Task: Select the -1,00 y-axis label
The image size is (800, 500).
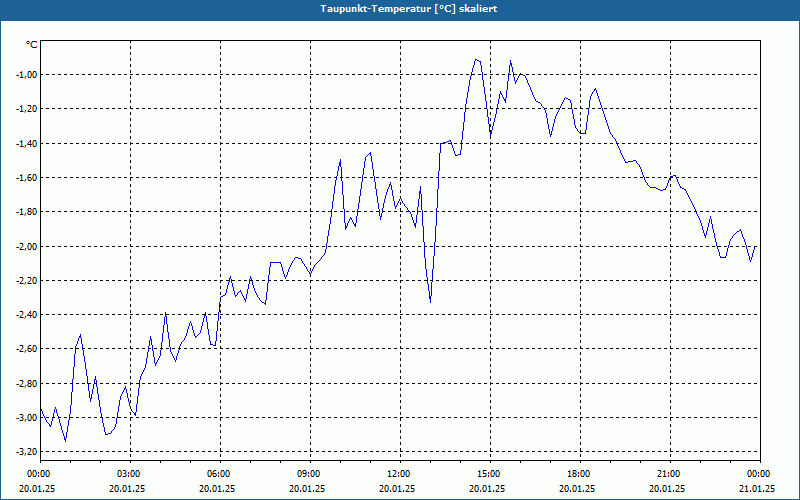Action: pyautogui.click(x=27, y=75)
